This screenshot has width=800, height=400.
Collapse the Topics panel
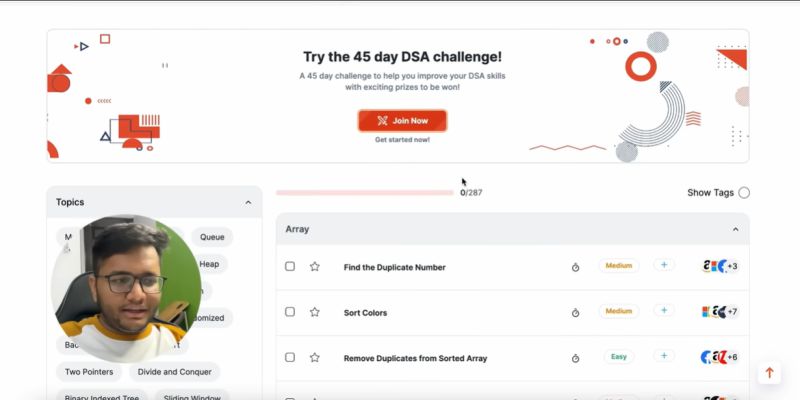248,203
